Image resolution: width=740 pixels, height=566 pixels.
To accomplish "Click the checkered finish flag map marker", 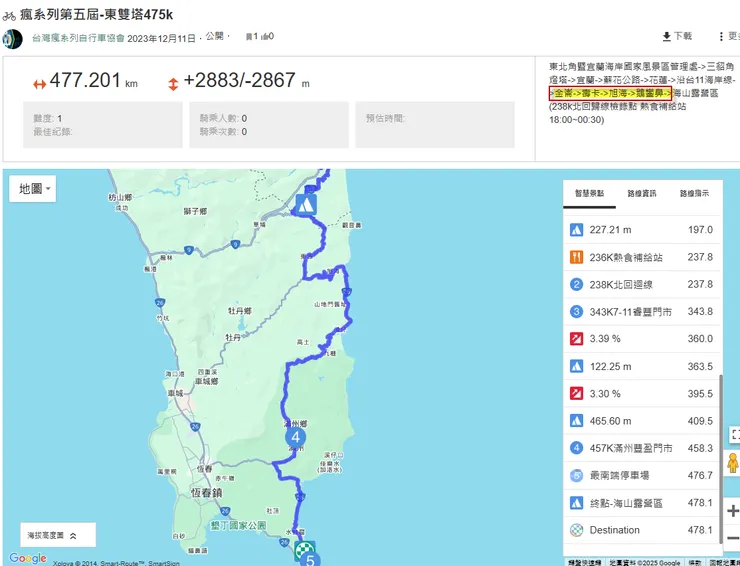I will 305,550.
